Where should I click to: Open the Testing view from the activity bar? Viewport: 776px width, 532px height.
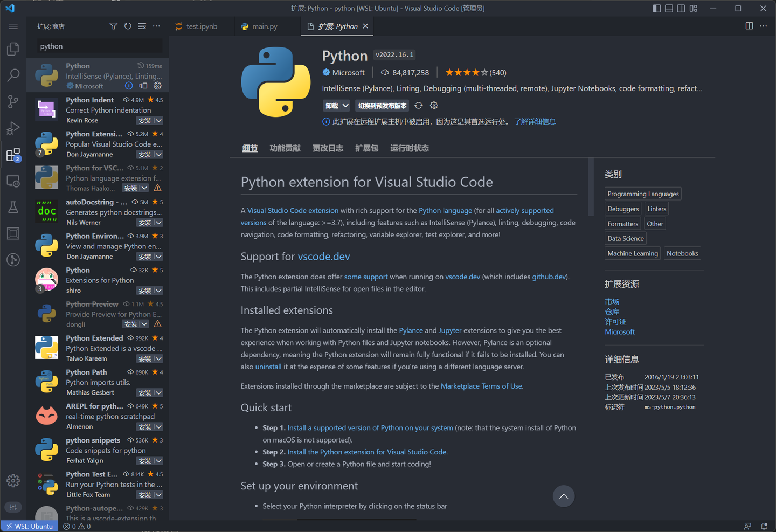[x=13, y=207]
